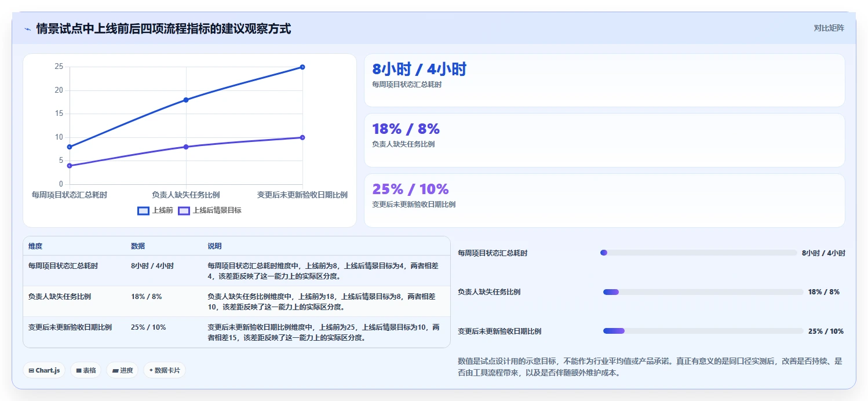868x401 pixels.
Task: Click the 上线后情景目标 legend color box
Action: (184, 210)
